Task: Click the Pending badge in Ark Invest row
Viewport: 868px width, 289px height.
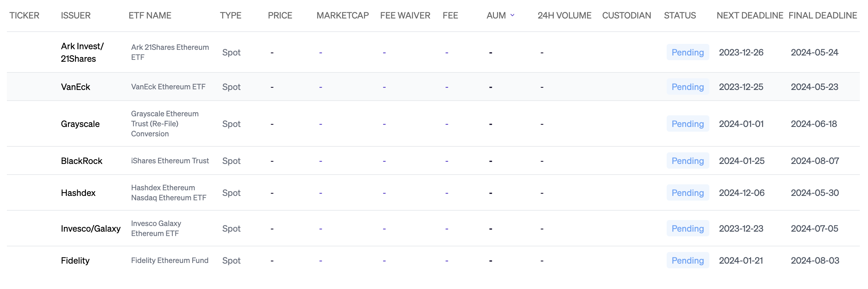Action: pos(687,52)
